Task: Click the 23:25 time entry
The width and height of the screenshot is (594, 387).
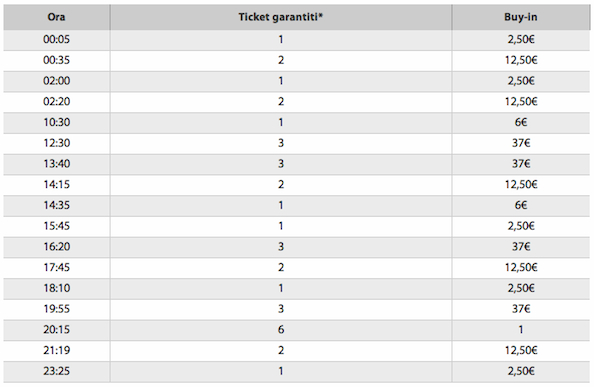Action: (56, 371)
